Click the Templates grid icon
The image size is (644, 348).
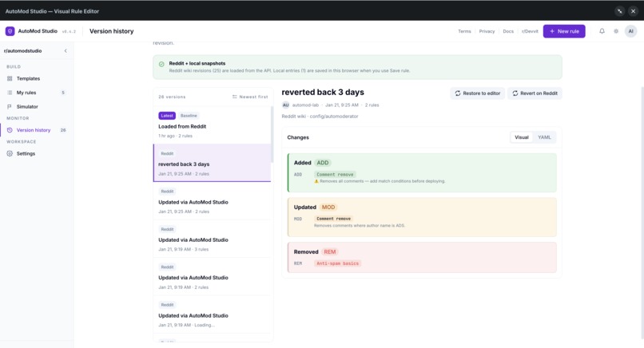coord(10,78)
